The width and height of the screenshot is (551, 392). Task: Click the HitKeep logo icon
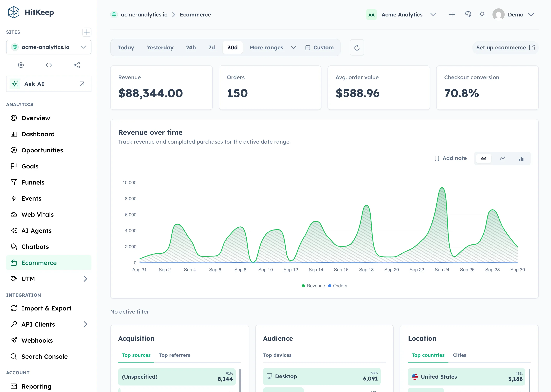(x=14, y=12)
